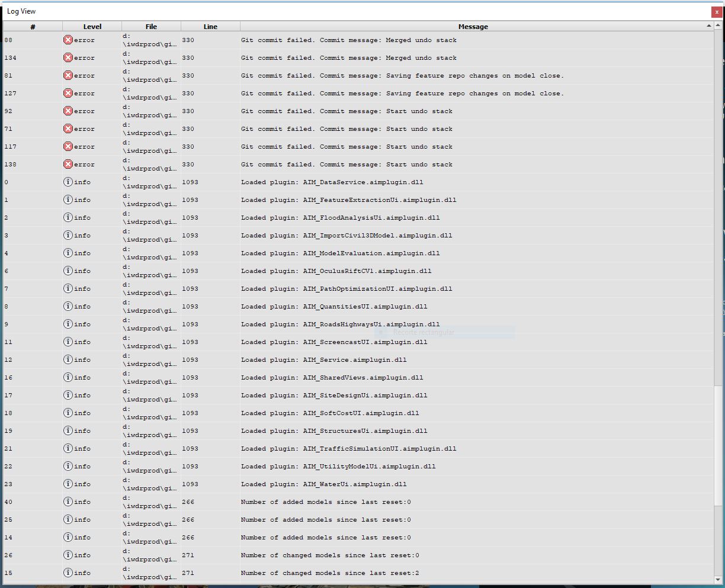This screenshot has width=725, height=588.
Task: Click the info icon in row 0
Action: click(68, 182)
